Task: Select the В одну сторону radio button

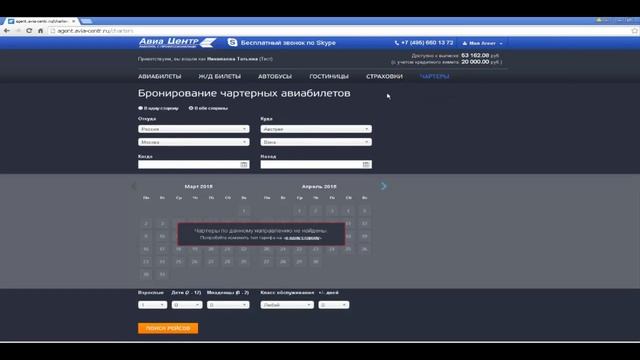Action: point(140,108)
